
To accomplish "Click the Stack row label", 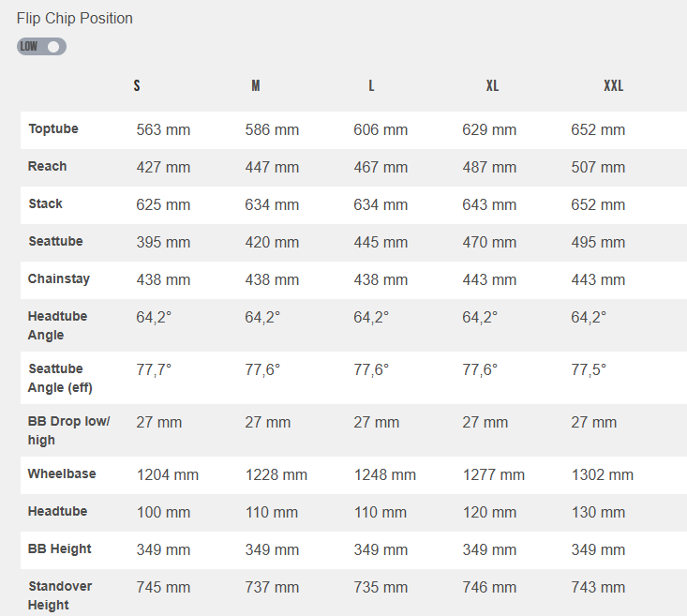I will [46, 204].
